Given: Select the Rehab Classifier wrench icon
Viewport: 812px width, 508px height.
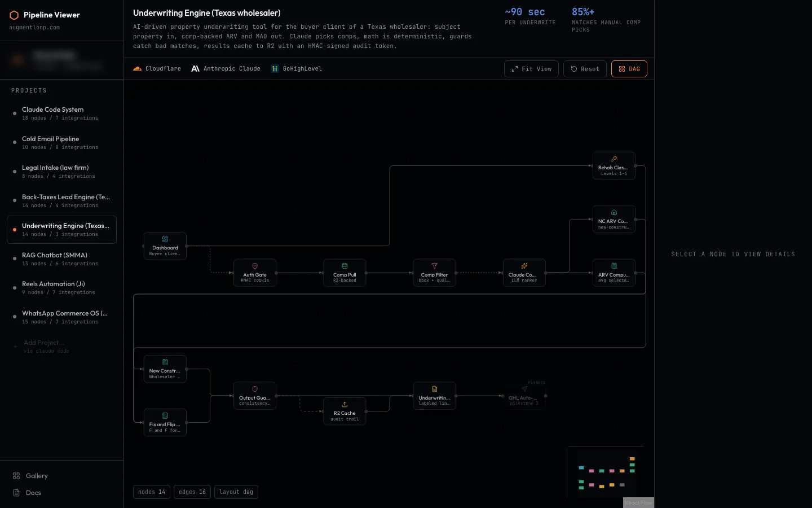Looking at the screenshot, I should pyautogui.click(x=614, y=159).
